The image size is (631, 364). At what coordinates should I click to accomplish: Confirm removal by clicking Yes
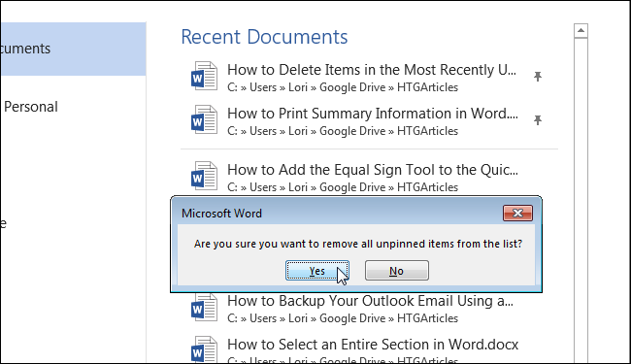point(317,271)
